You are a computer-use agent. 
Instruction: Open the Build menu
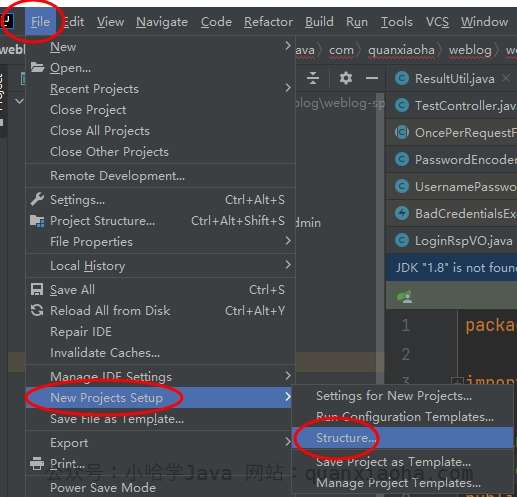(x=319, y=22)
